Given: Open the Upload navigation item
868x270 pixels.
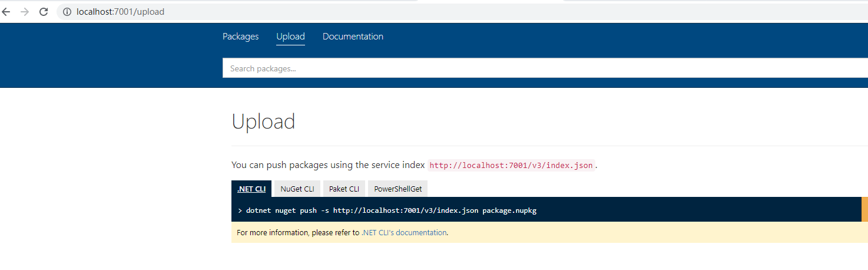Looking at the screenshot, I should 290,37.
